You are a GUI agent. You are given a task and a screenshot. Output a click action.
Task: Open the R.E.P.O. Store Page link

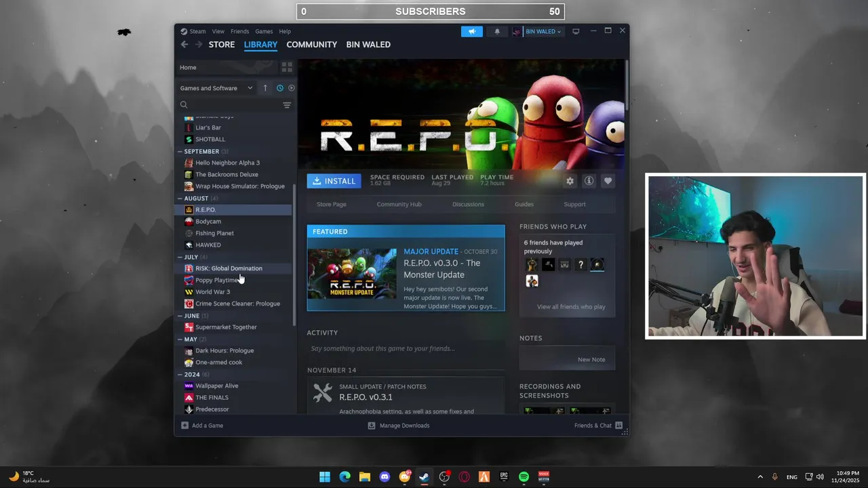pos(332,204)
